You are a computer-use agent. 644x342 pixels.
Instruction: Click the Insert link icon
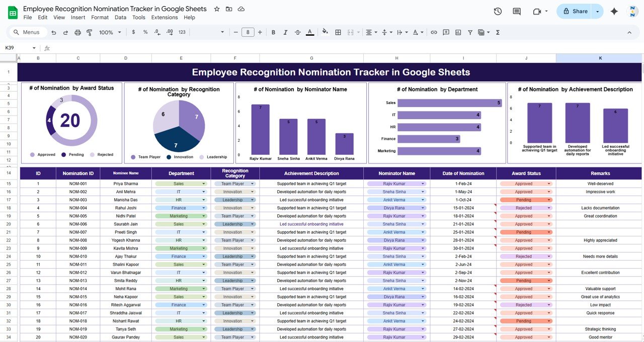[x=434, y=32]
